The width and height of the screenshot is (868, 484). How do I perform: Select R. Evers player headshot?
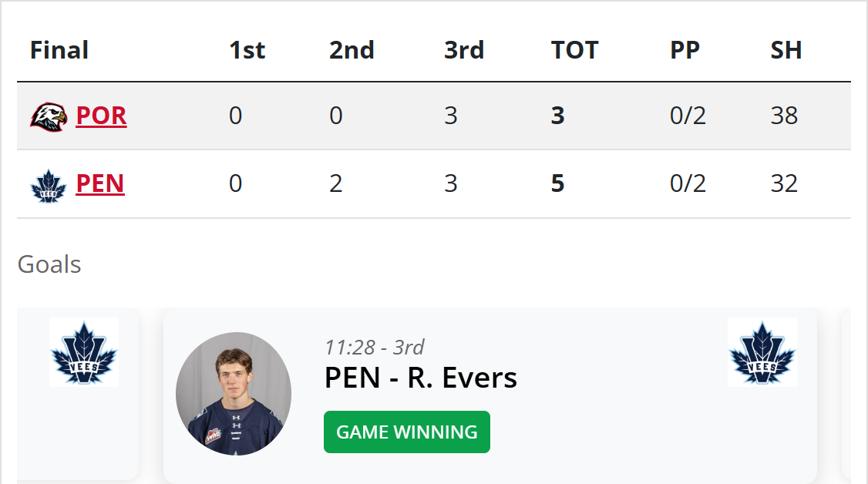(234, 394)
